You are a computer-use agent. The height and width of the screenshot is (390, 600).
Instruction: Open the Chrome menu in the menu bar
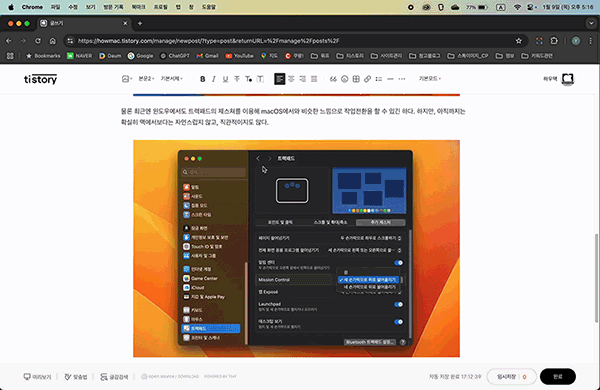[32, 7]
